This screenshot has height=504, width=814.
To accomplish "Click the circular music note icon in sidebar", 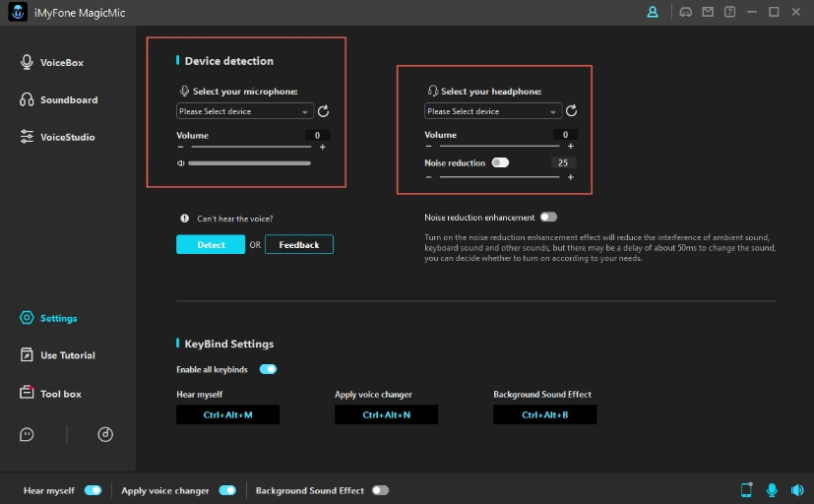I will (x=105, y=434).
